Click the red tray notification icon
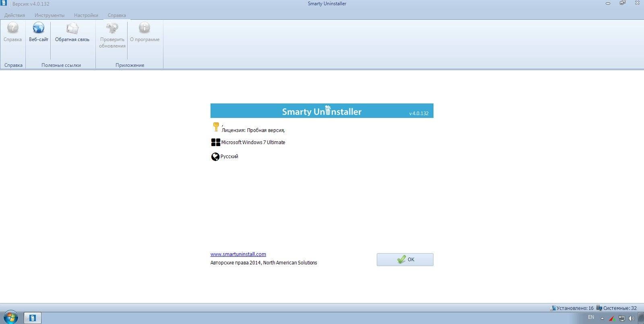This screenshot has width=644, height=324. pyautogui.click(x=611, y=318)
